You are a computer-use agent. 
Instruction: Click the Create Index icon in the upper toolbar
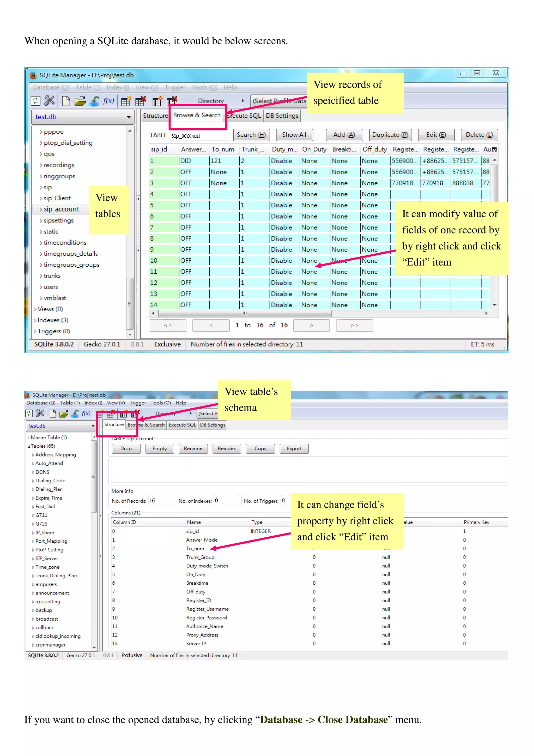(157, 101)
